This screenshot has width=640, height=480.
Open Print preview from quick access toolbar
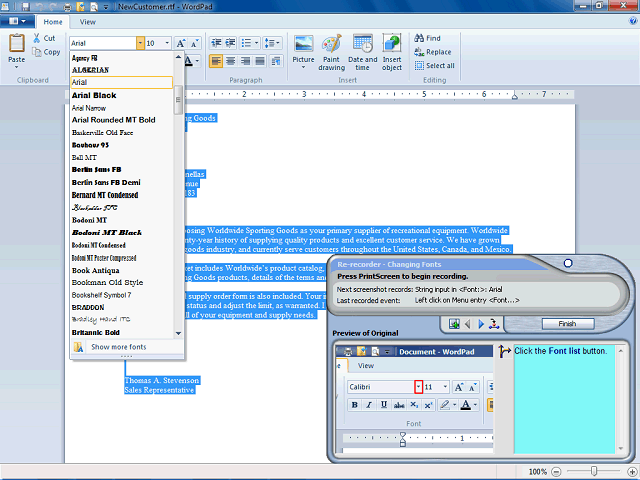click(94, 7)
